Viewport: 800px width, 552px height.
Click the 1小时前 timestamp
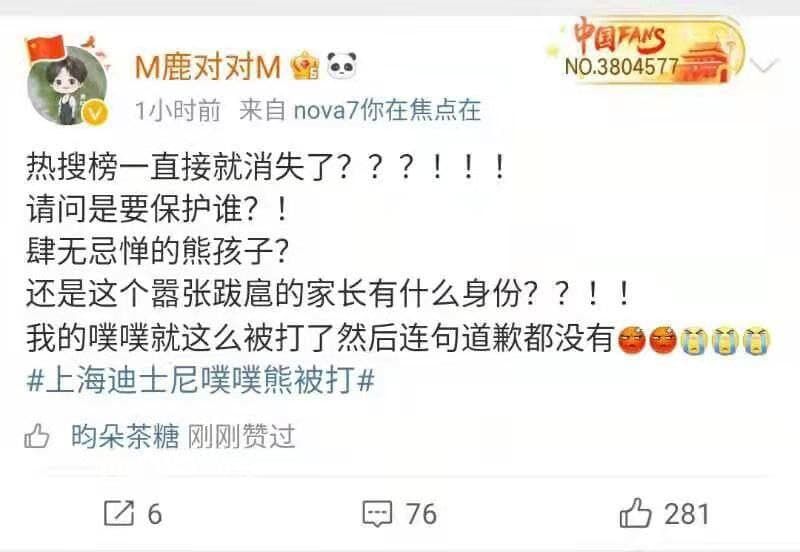[178, 110]
